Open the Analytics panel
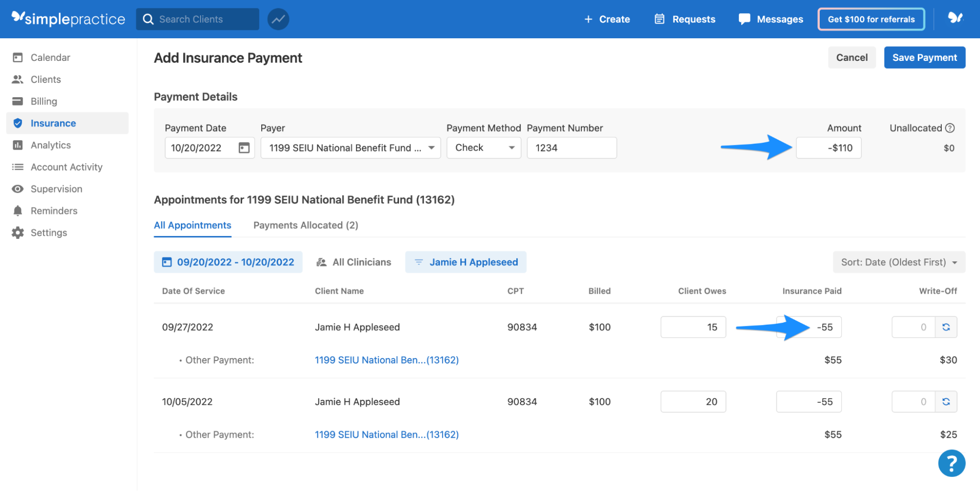The width and height of the screenshot is (980, 491). [x=51, y=145]
